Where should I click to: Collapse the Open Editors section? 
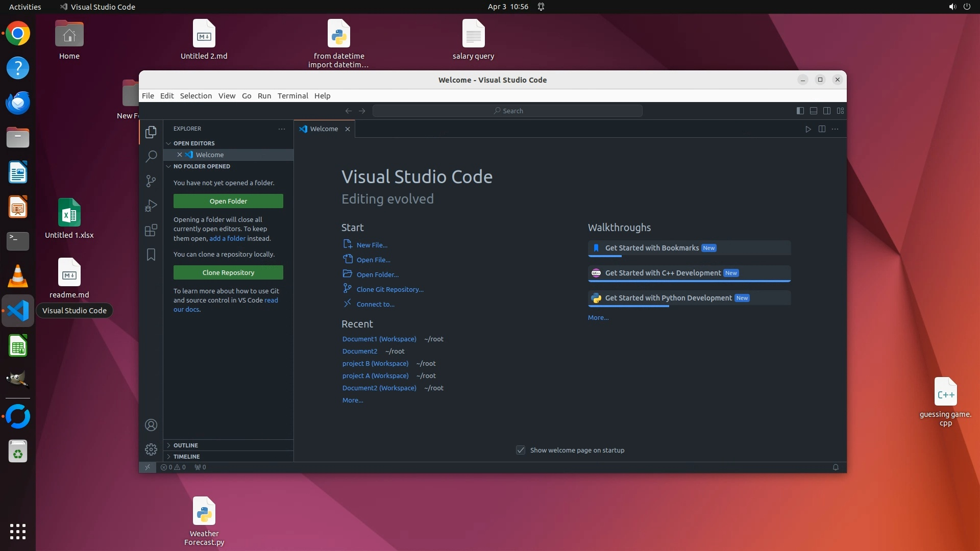click(x=194, y=143)
